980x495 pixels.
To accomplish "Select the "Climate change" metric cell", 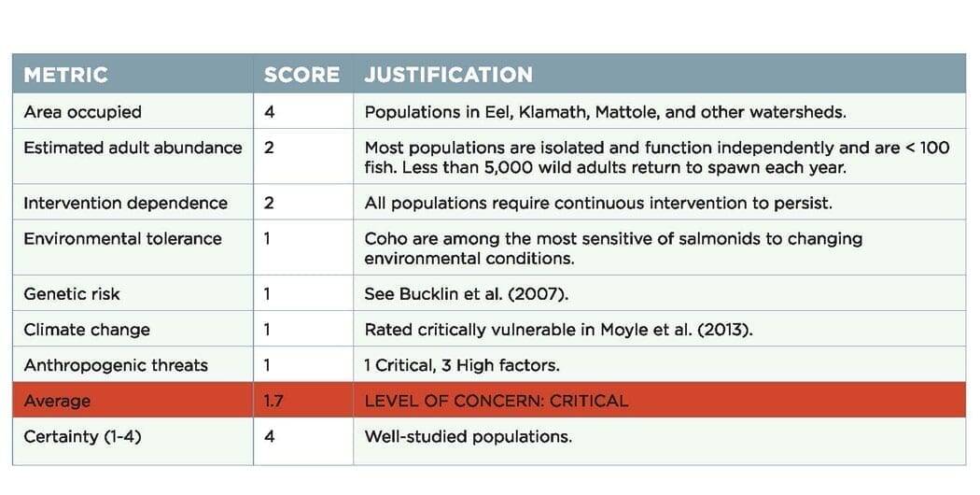I will tap(86, 330).
